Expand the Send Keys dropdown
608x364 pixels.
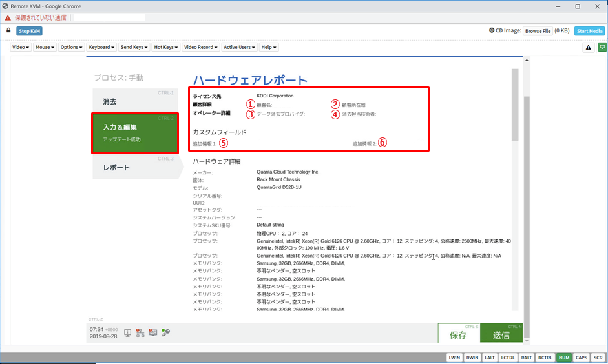click(134, 47)
